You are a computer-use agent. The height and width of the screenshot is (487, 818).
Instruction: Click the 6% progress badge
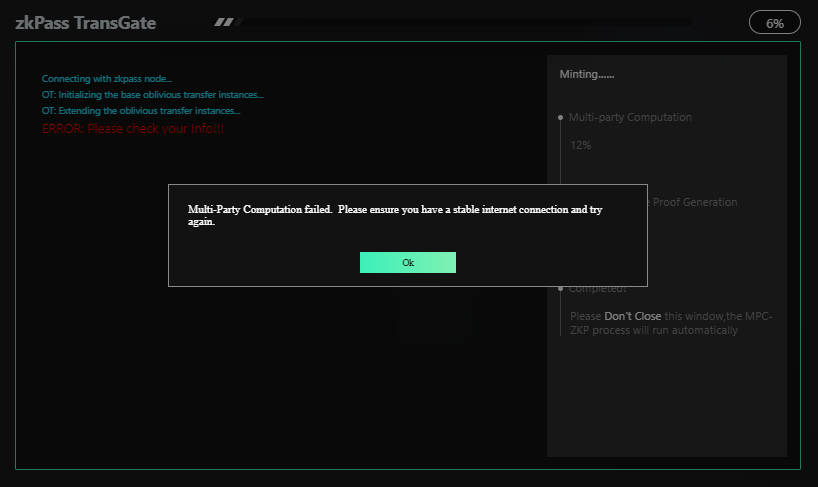[x=775, y=22]
